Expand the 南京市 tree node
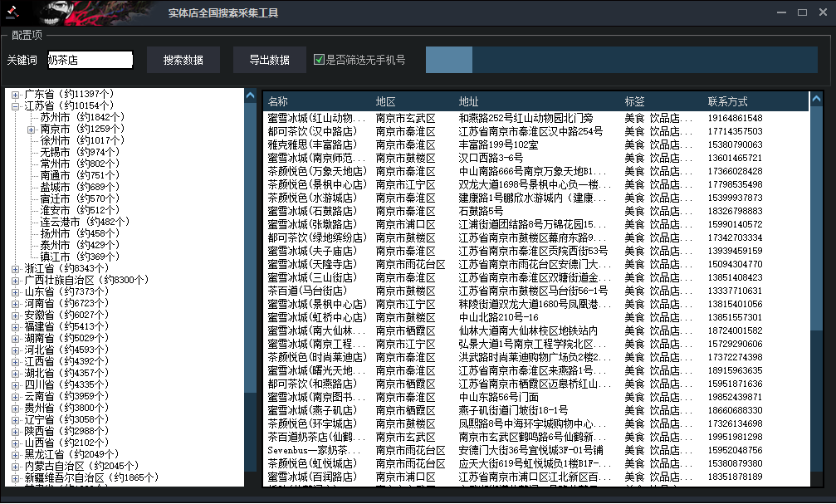 coord(31,130)
